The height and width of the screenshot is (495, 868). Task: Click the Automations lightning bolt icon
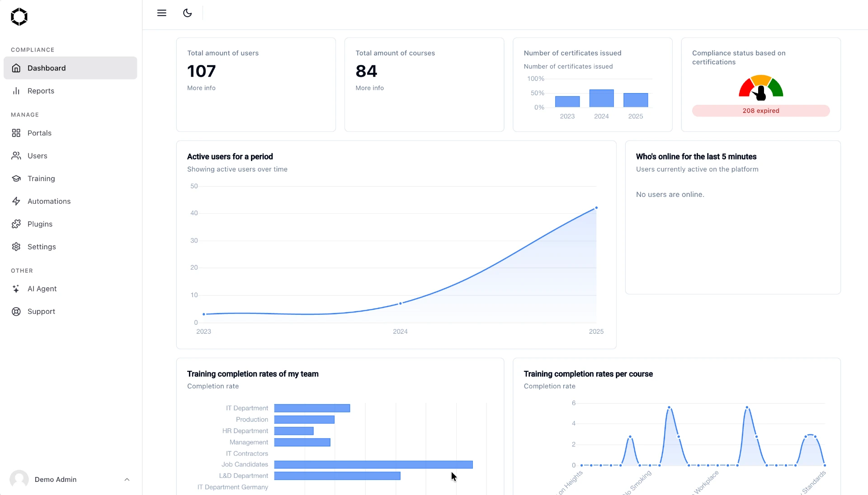click(x=16, y=201)
